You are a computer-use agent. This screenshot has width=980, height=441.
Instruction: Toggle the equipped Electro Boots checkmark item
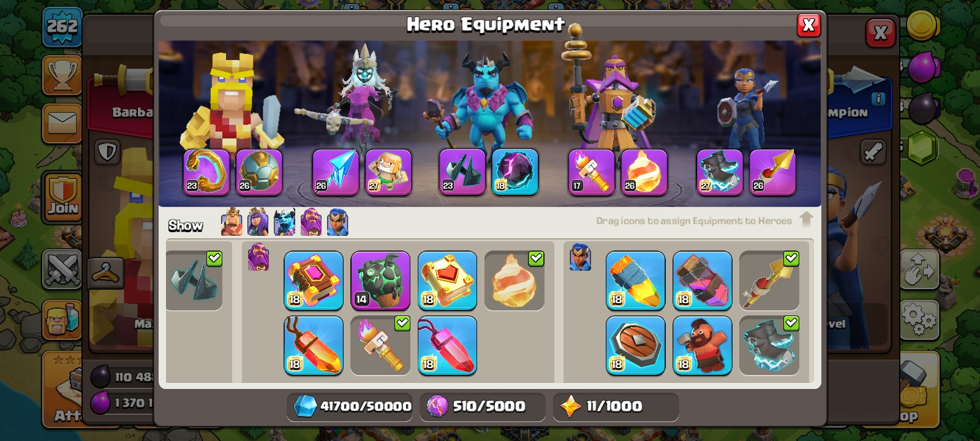[769, 345]
